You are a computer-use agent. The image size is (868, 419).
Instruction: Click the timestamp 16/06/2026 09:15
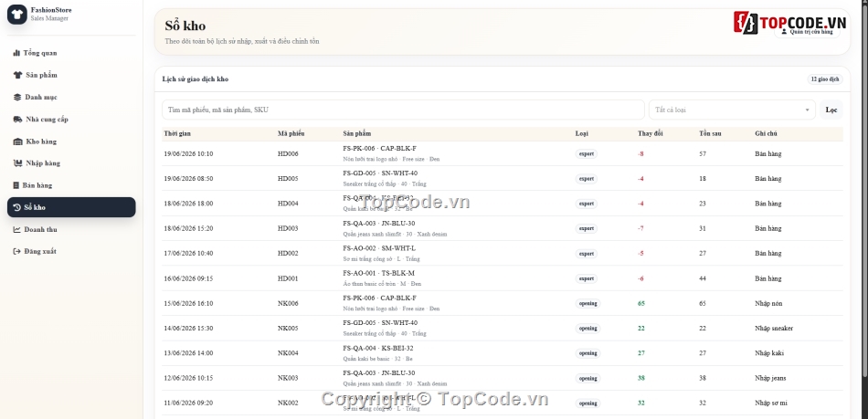pyautogui.click(x=188, y=278)
